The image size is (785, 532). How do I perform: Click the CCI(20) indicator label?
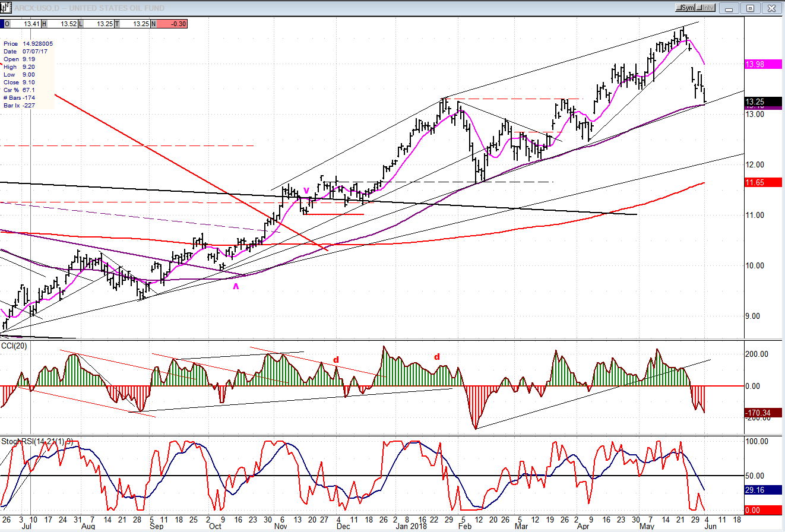tap(14, 347)
